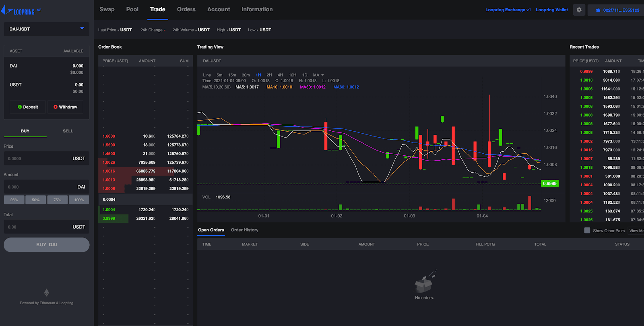Set amount to 75%
Image resolution: width=644 pixels, height=326 pixels.
tap(58, 200)
